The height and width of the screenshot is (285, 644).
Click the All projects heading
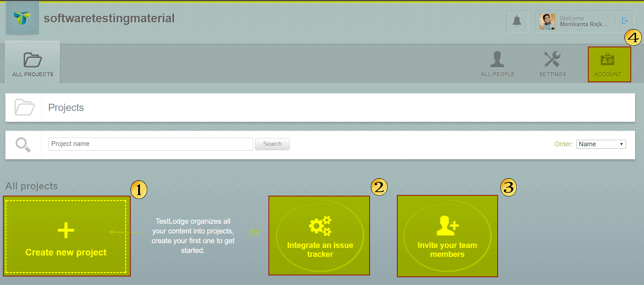coord(32,186)
